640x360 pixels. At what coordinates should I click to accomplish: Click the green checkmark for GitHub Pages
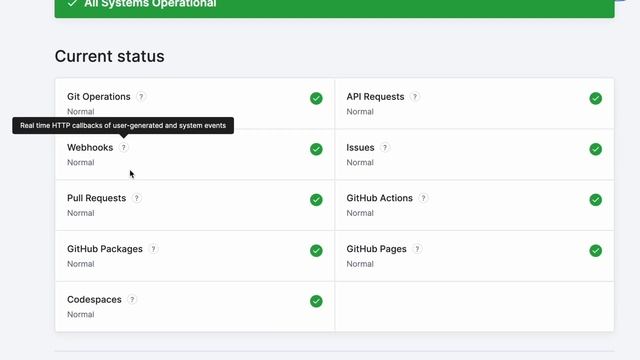pyautogui.click(x=596, y=251)
